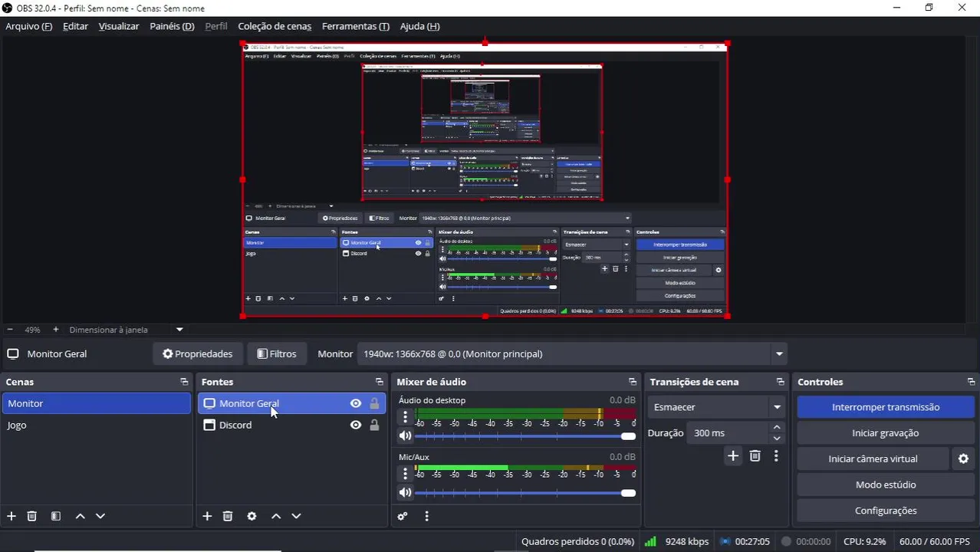
Task: Add a new source in Fontes panel
Action: 207,516
